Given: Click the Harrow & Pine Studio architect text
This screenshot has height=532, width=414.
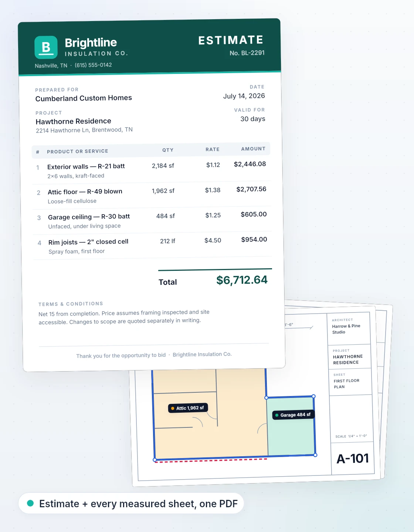Looking at the screenshot, I should tap(346, 329).
